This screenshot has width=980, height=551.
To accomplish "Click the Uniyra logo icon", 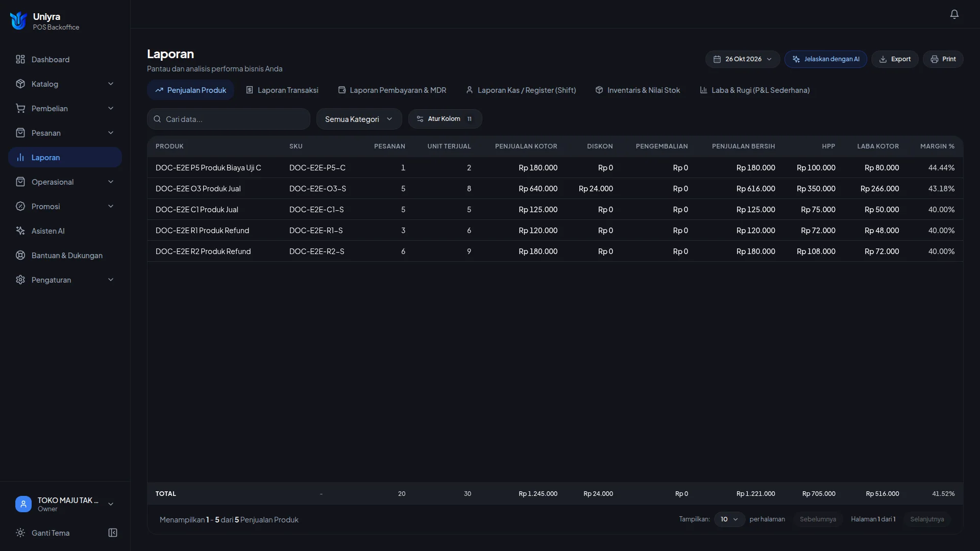I will [18, 21].
